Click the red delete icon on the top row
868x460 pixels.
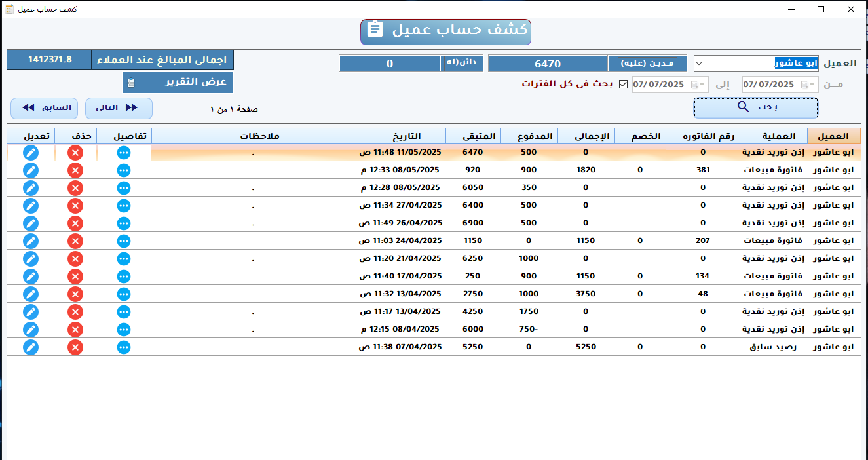pos(75,152)
